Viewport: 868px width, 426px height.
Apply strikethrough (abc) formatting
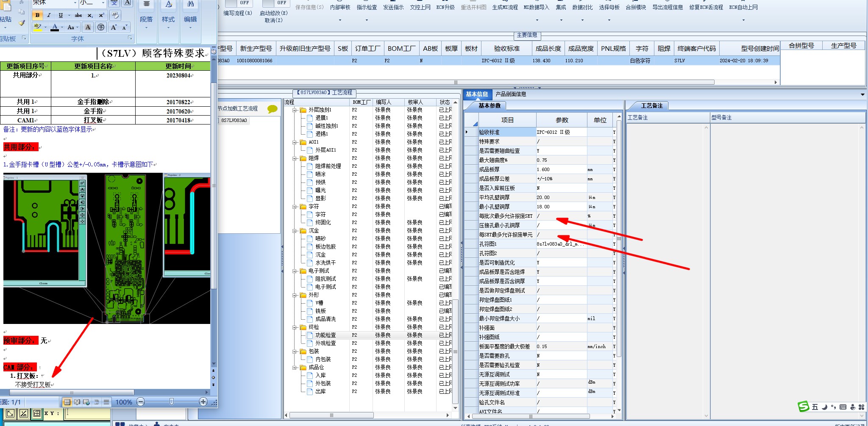coord(78,15)
